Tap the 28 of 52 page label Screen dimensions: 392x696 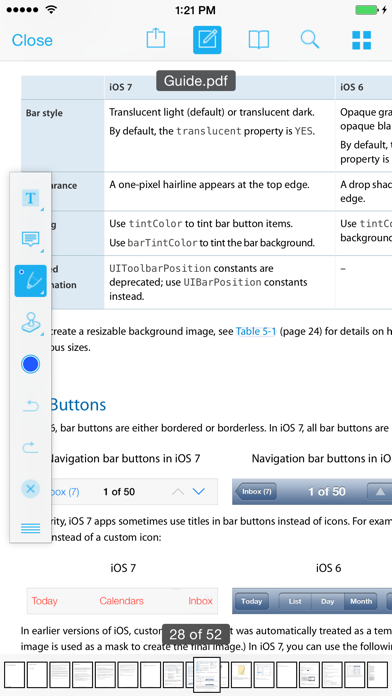tap(195, 634)
